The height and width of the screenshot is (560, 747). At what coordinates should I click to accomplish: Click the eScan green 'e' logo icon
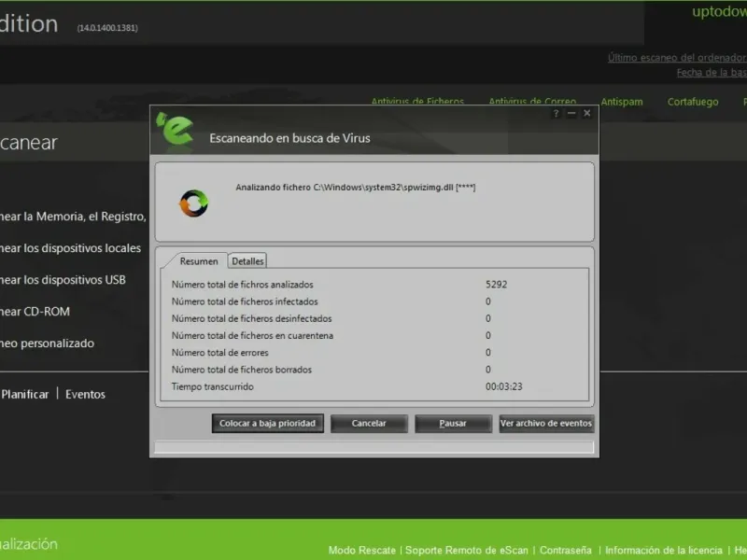pyautogui.click(x=176, y=130)
